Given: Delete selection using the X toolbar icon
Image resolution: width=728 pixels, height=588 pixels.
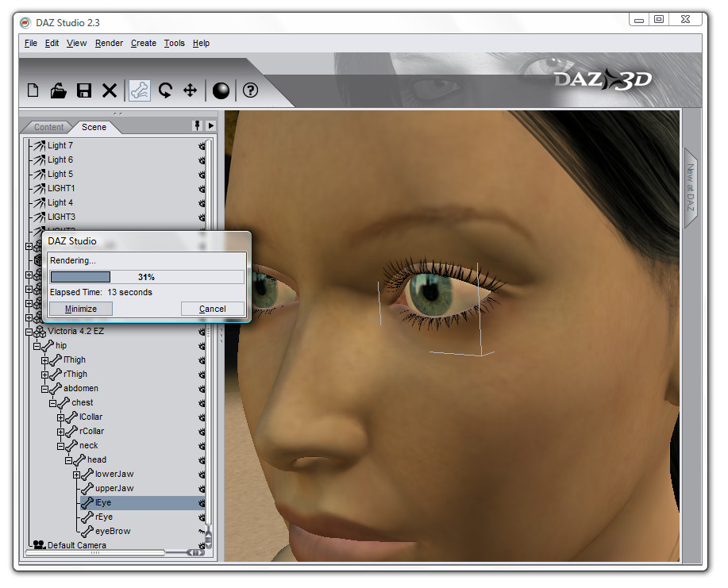Looking at the screenshot, I should coord(110,90).
